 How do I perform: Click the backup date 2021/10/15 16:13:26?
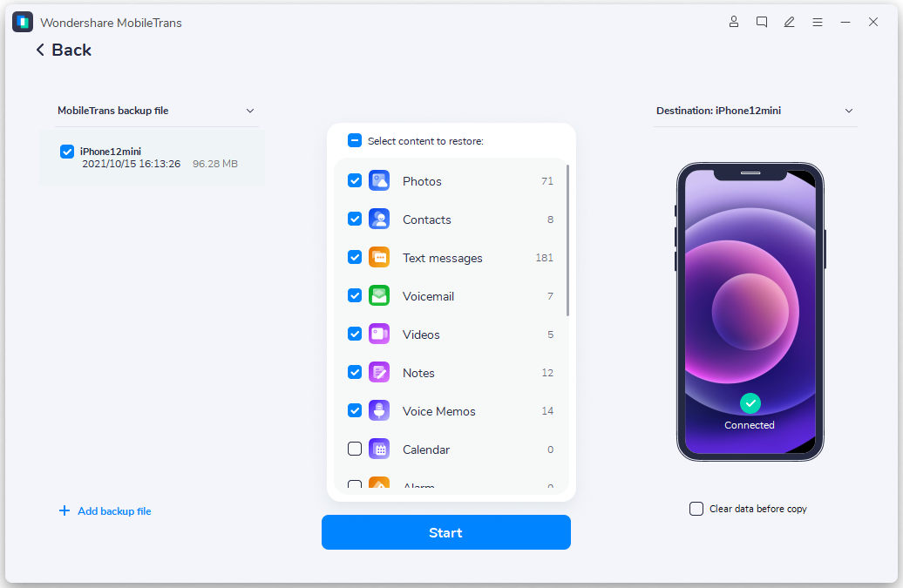coord(132,164)
